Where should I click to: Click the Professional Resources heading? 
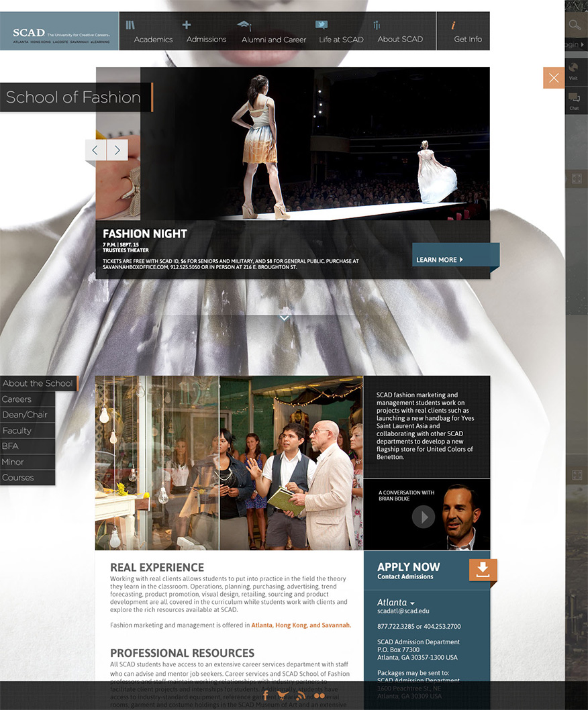pos(183,653)
